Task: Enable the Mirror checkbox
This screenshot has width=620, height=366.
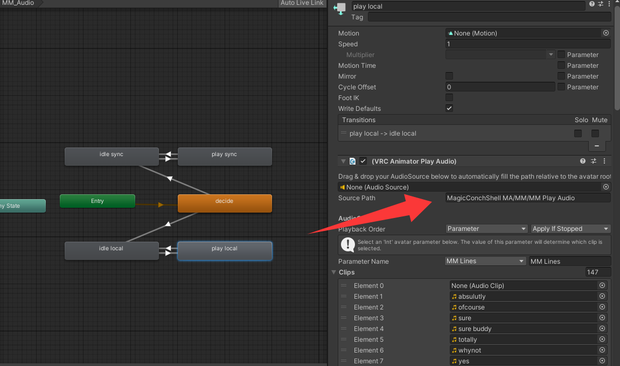Action: coord(449,76)
